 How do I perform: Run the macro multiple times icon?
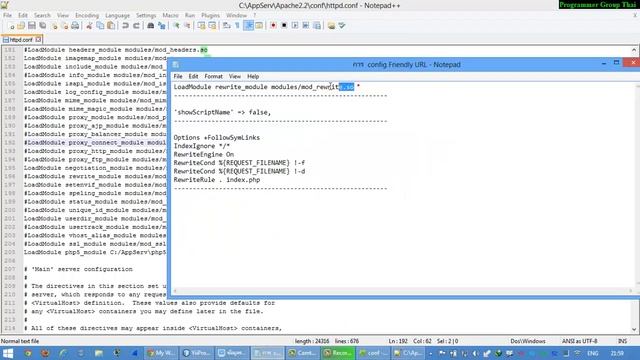306,26
